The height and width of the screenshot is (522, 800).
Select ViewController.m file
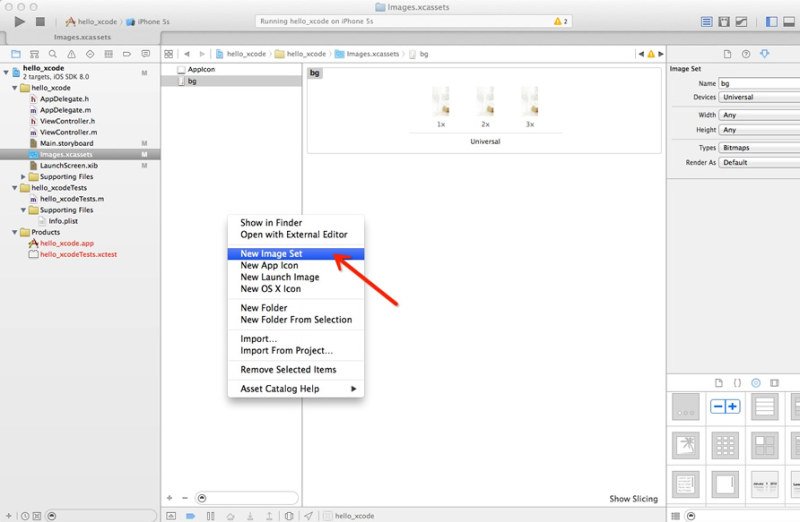68,132
